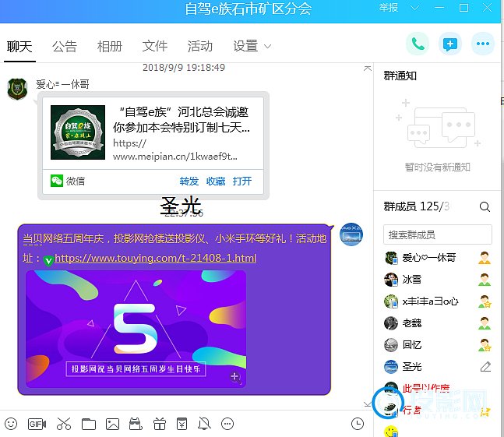
Task: Click the 360 shield icon before link
Action: [48, 260]
